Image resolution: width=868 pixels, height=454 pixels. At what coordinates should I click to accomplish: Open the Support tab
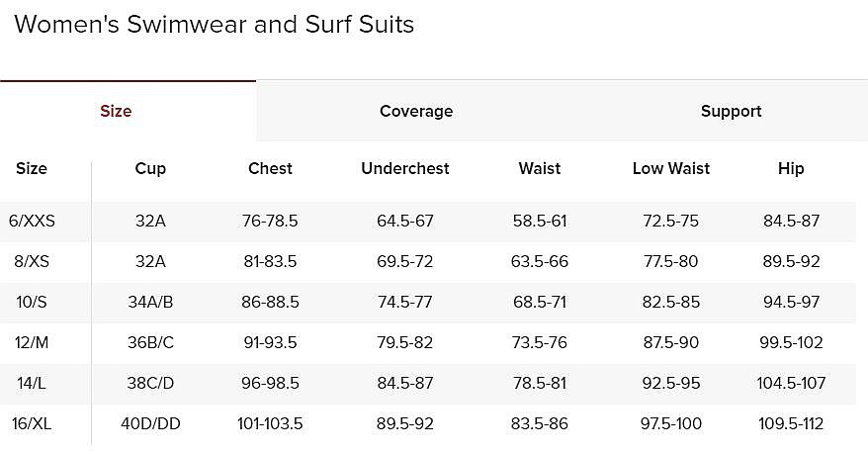point(731,112)
